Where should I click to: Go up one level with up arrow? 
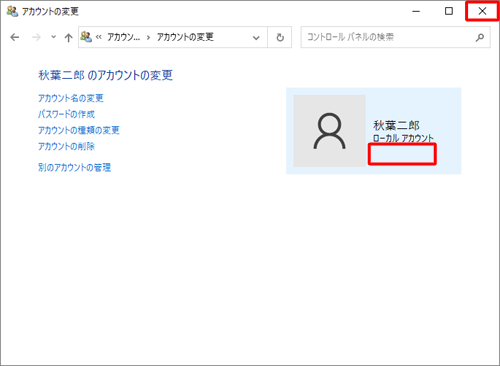click(68, 37)
